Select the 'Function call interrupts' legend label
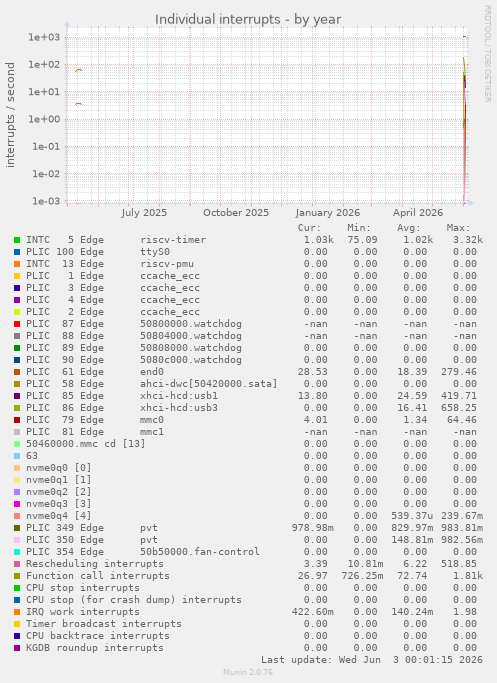497x683 pixels. click(98, 576)
